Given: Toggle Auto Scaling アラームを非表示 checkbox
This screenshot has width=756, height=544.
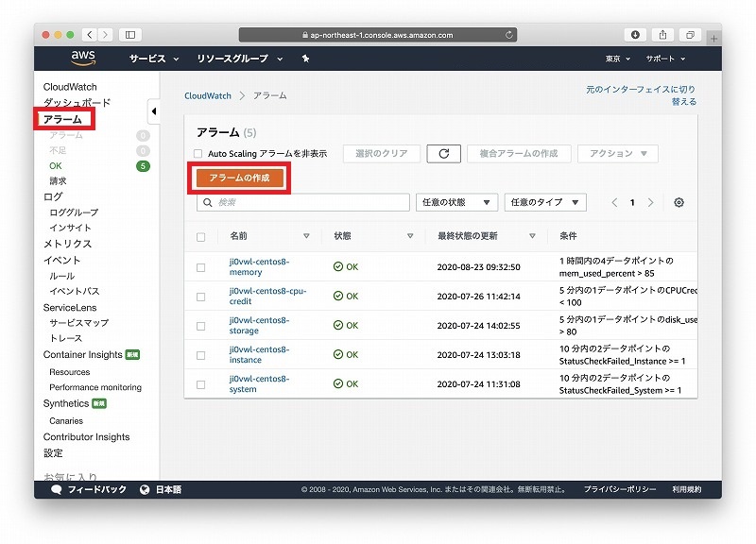Looking at the screenshot, I should [x=198, y=154].
